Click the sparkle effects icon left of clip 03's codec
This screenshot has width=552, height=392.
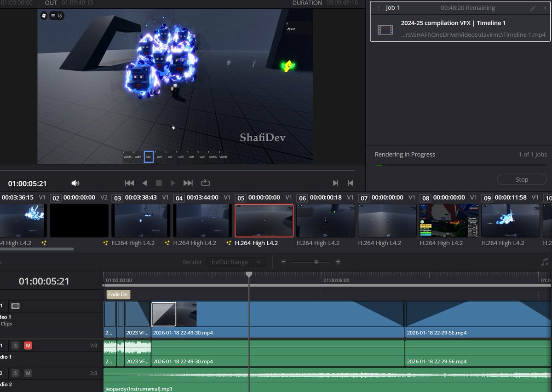[105, 243]
